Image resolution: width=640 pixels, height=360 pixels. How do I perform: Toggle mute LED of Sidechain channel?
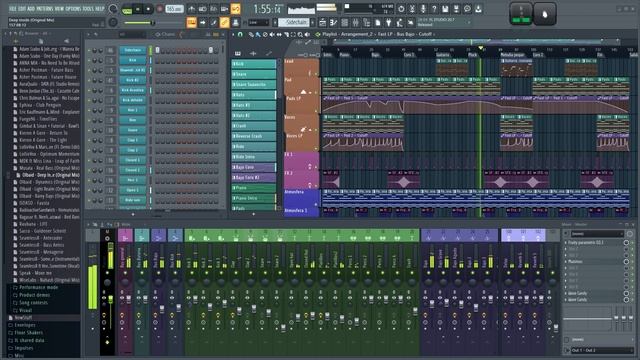pyautogui.click(x=89, y=51)
